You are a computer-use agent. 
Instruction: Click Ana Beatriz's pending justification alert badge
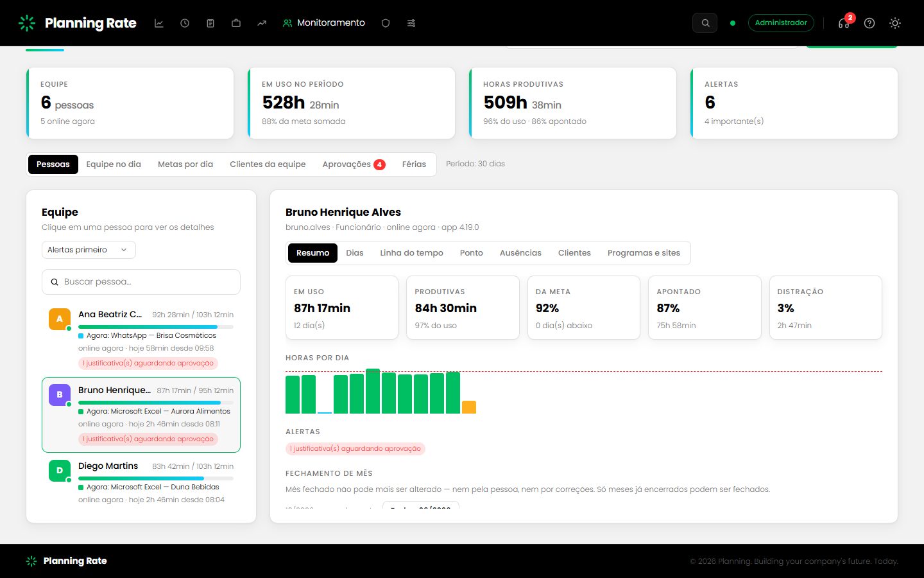tap(148, 363)
